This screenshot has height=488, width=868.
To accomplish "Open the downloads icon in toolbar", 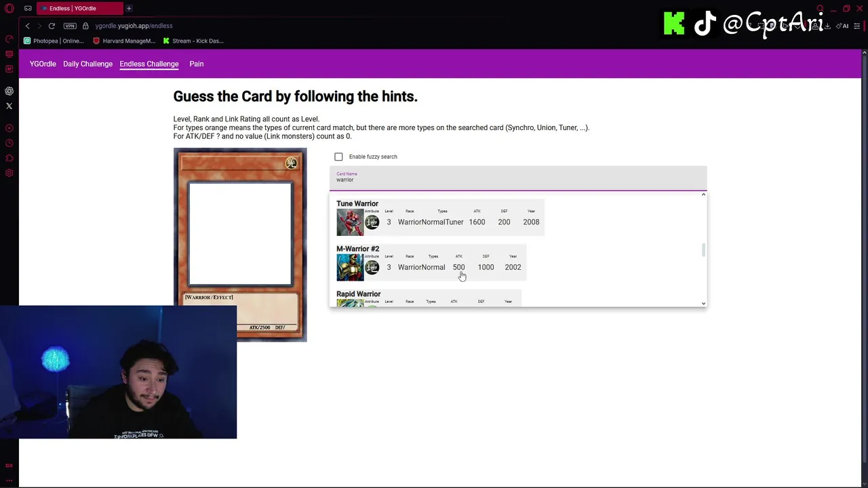I will click(827, 26).
